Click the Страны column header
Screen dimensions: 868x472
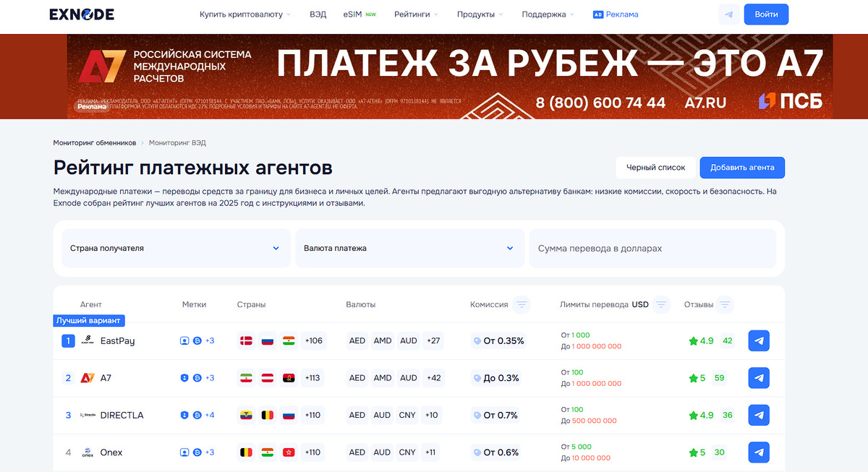[251, 304]
